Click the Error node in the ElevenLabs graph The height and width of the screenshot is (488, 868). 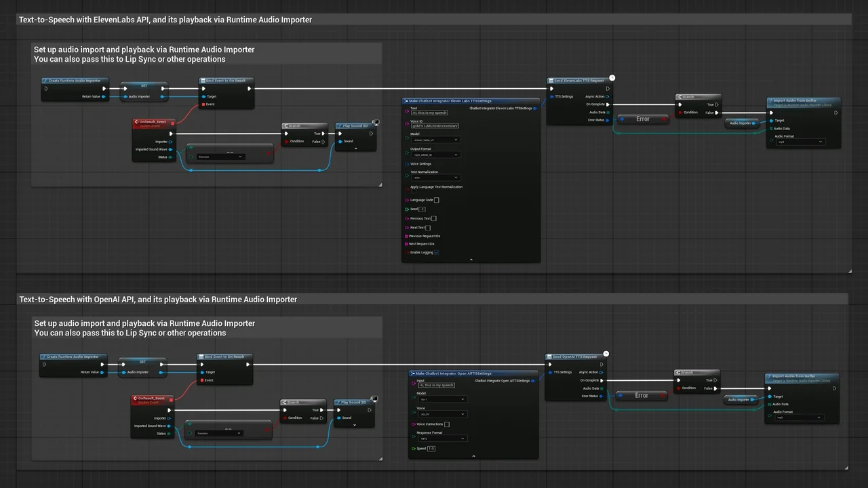click(x=642, y=119)
